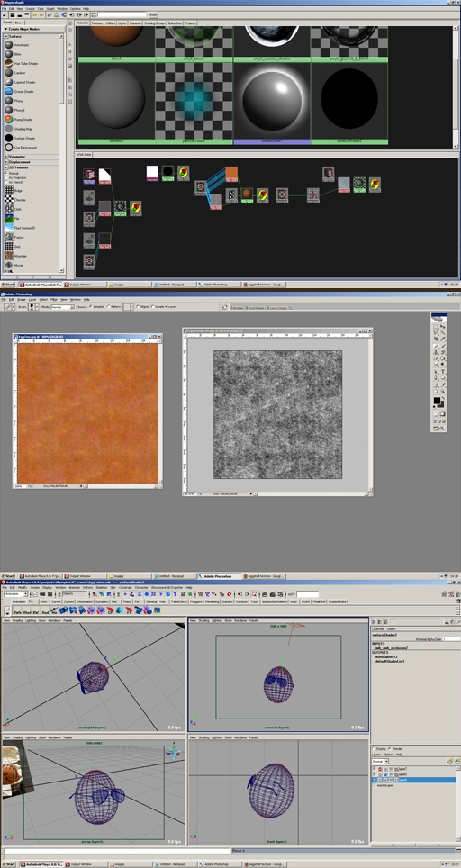
Task: Open the Filter menu in Photoshop
Action: (x=54, y=300)
